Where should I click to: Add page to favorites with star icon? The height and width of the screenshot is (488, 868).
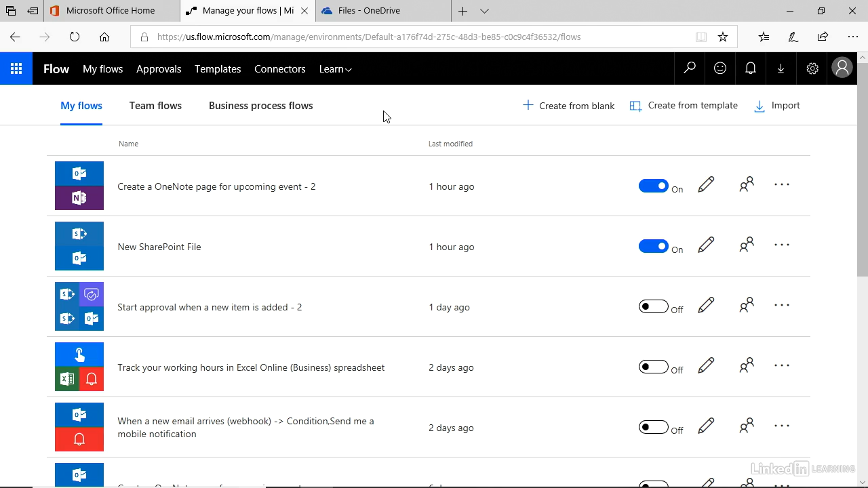723,37
